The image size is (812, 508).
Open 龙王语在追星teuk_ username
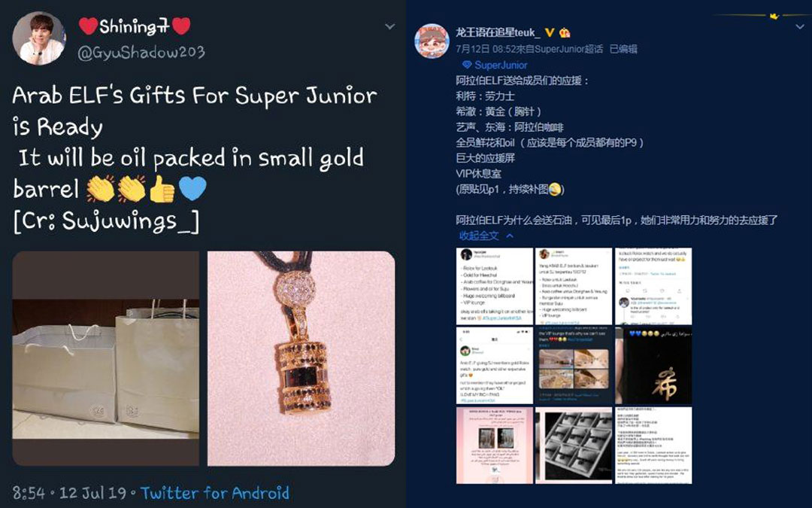[498, 32]
